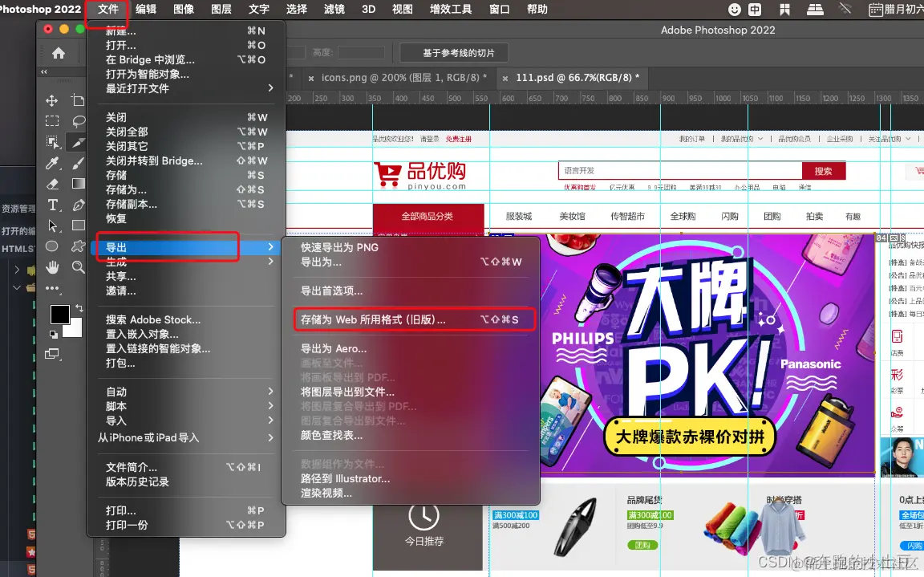The image size is (924, 577).
Task: Select the Ellipse shape tool
Action: 52,246
